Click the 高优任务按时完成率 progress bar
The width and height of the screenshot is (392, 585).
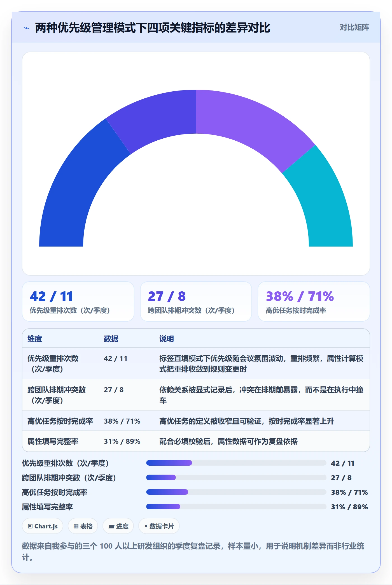[236, 492]
